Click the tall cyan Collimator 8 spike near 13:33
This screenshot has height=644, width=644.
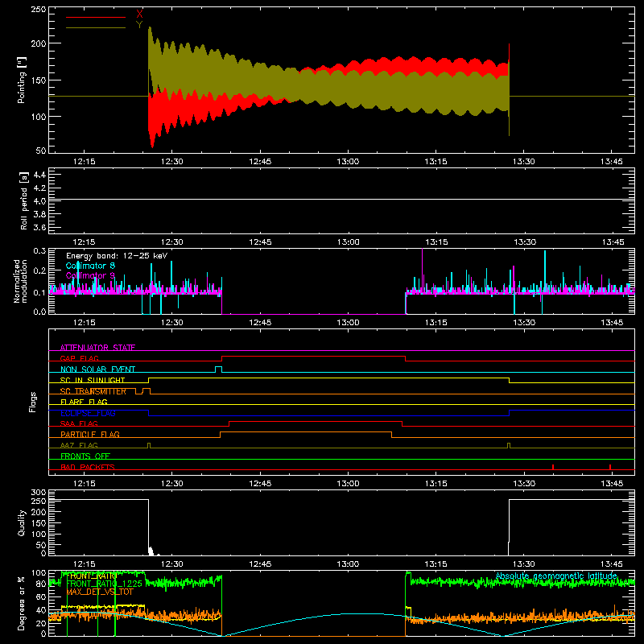[545, 270]
